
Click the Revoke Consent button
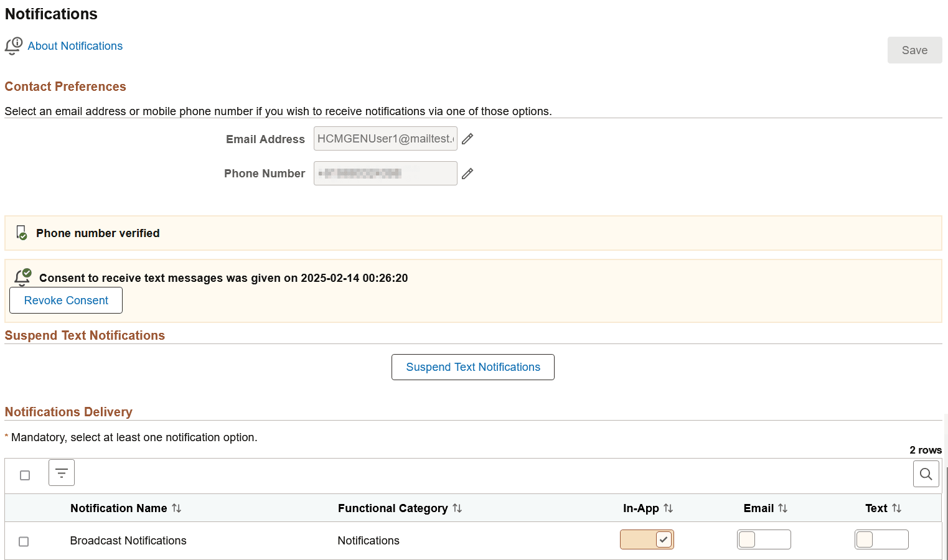(65, 300)
